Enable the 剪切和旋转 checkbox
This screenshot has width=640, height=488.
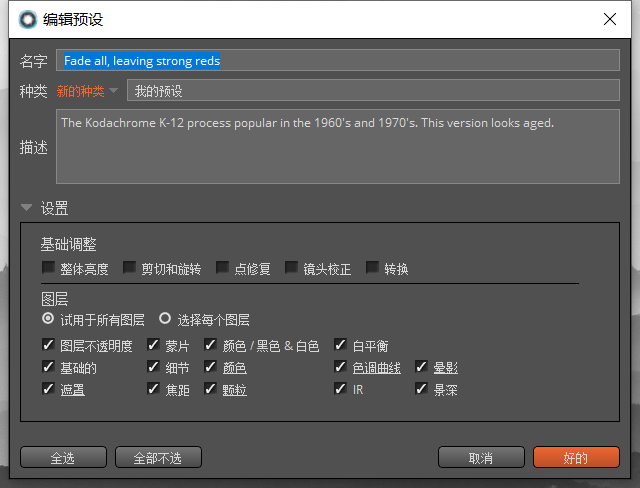point(129,268)
